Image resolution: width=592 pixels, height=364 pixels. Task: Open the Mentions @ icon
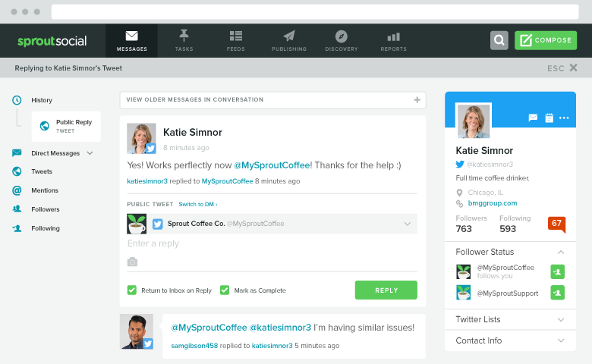coord(17,190)
